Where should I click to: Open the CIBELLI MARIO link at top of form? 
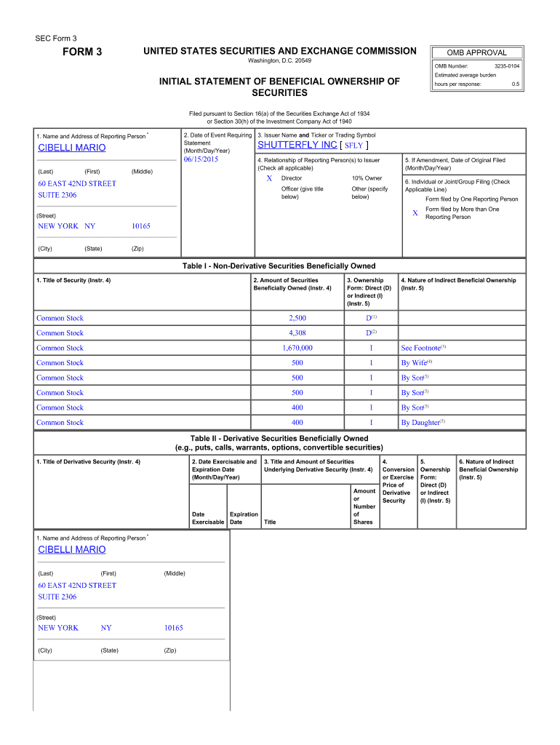tap(72, 148)
